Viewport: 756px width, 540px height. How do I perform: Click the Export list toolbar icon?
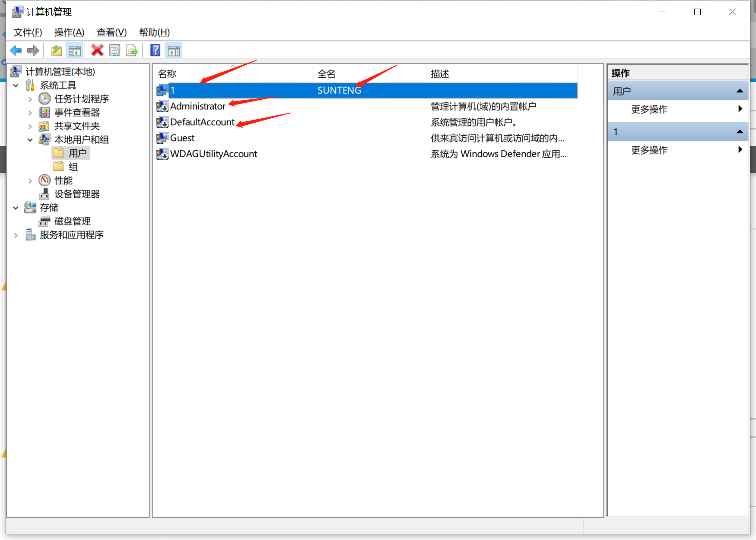[x=132, y=51]
